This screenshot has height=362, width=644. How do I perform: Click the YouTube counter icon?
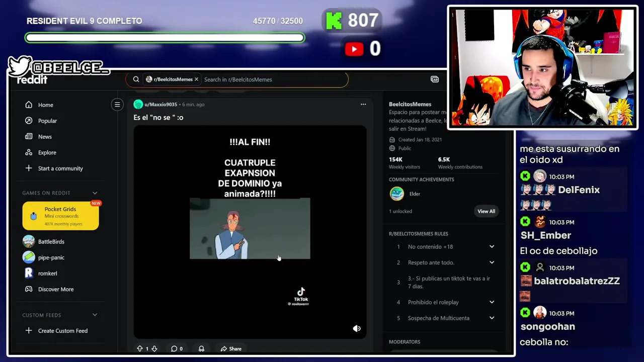[354, 49]
